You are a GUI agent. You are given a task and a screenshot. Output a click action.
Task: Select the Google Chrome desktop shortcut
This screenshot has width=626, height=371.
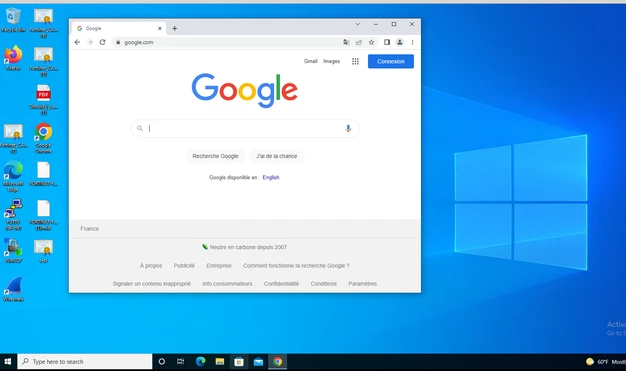(x=44, y=138)
